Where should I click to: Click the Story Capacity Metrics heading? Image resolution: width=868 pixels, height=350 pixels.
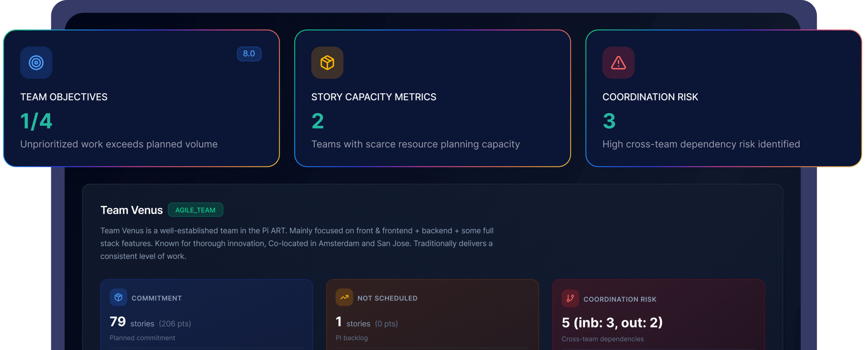tap(374, 97)
